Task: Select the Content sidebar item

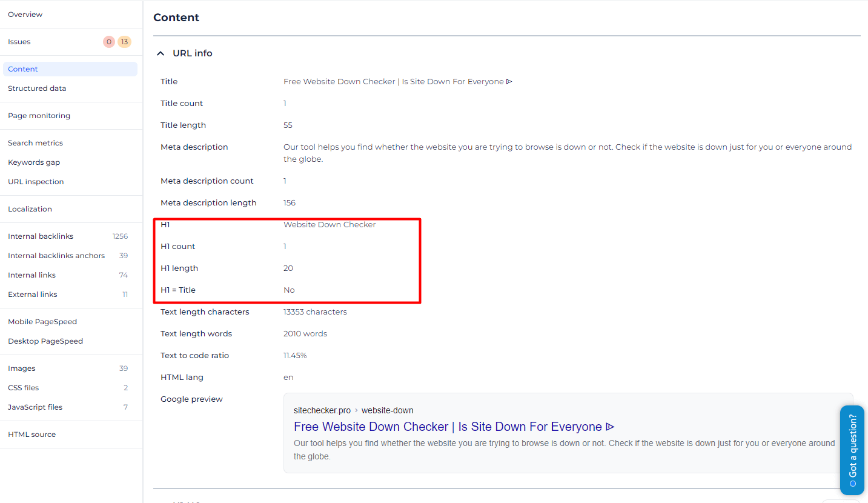Action: 70,69
